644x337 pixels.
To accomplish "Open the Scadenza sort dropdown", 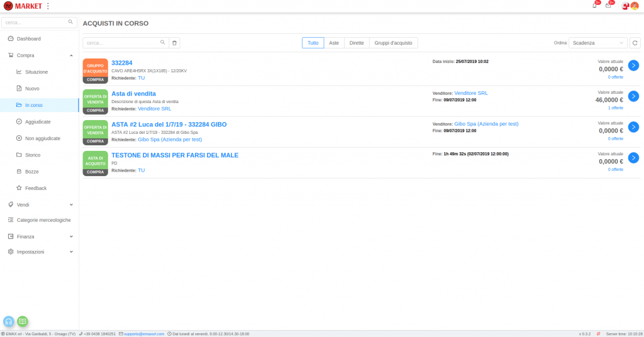I will pos(597,43).
